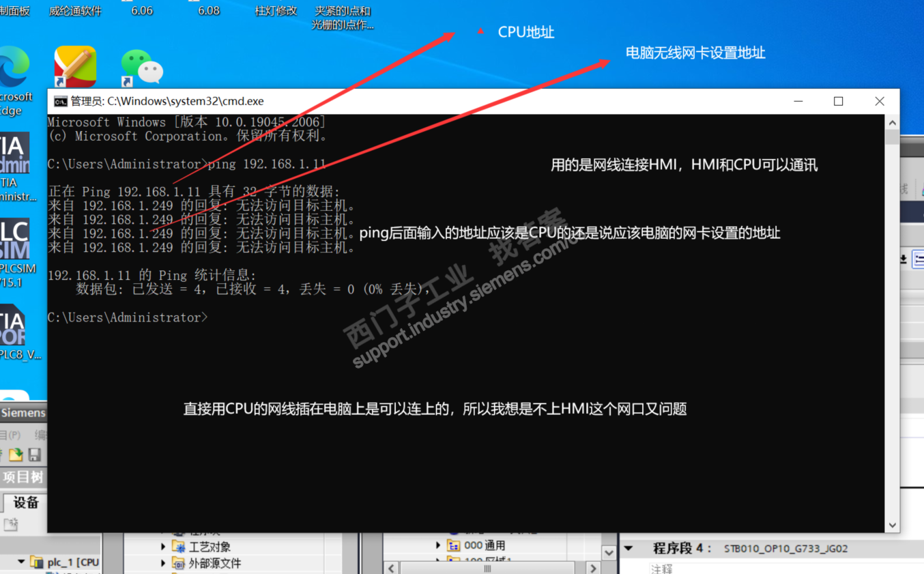
Task: Open the TIA Portal desktop icon
Action: coord(14,326)
